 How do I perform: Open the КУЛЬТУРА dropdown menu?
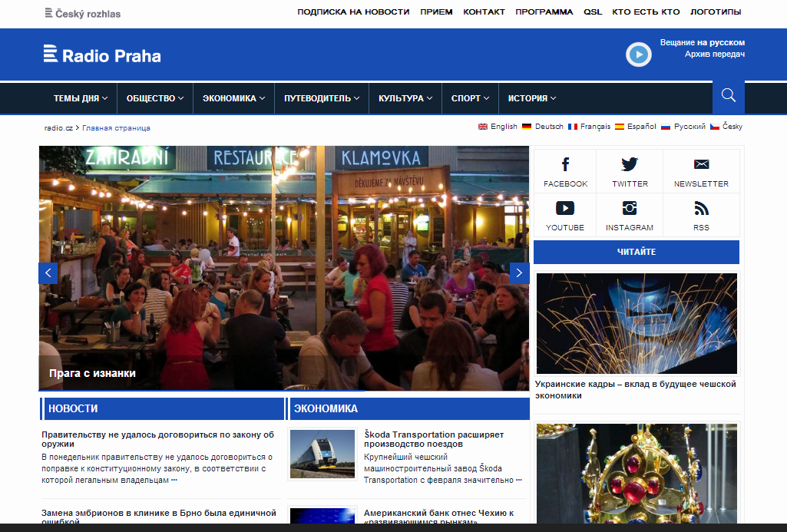tap(405, 98)
